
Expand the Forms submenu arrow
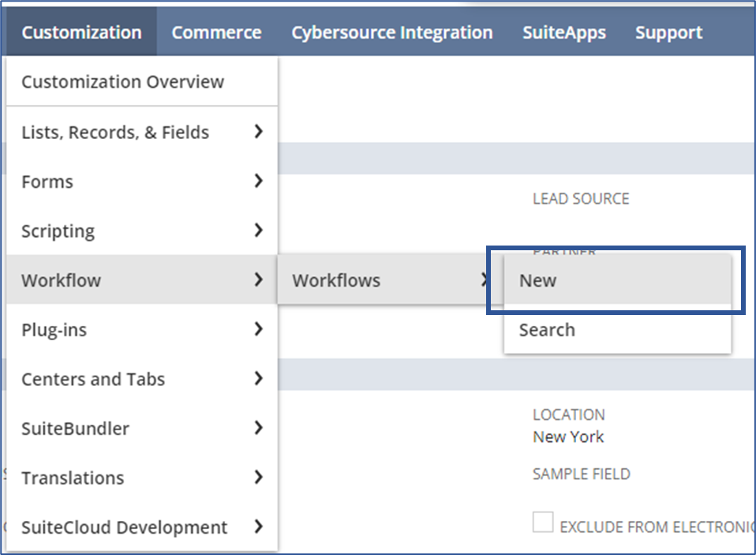(x=259, y=181)
